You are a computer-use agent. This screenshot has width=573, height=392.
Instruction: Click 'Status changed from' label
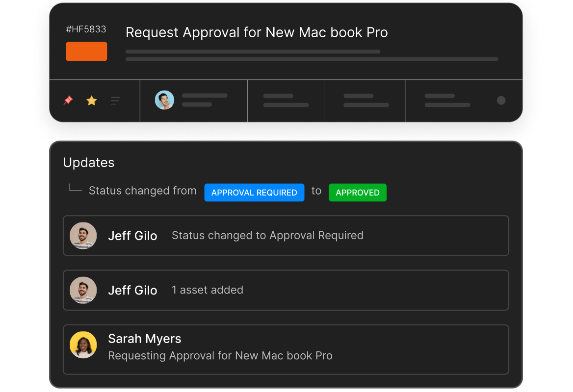click(x=143, y=191)
